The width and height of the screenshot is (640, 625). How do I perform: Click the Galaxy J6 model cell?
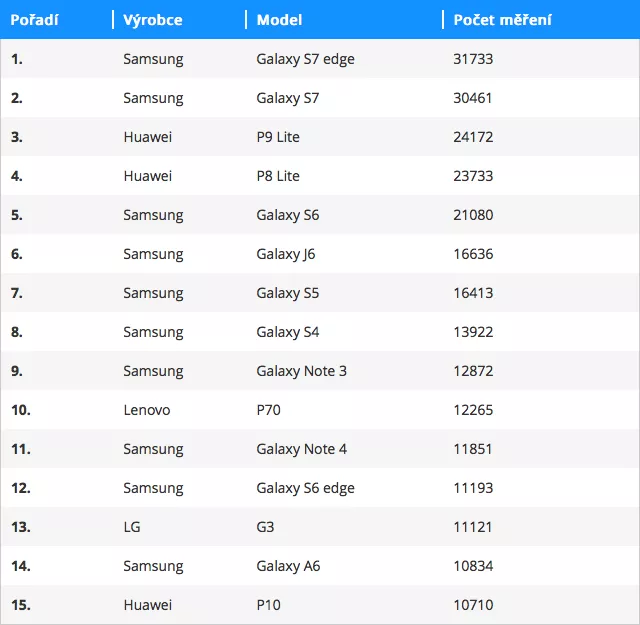[286, 254]
